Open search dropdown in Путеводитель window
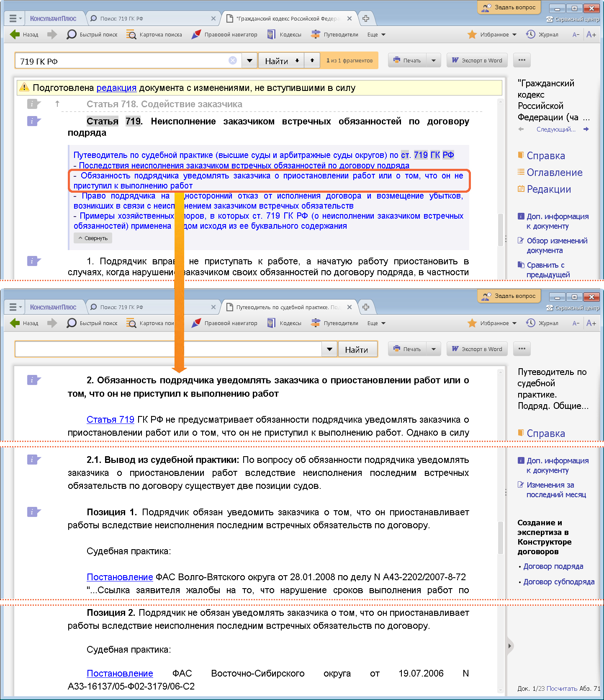The image size is (604, 700). pos(329,349)
